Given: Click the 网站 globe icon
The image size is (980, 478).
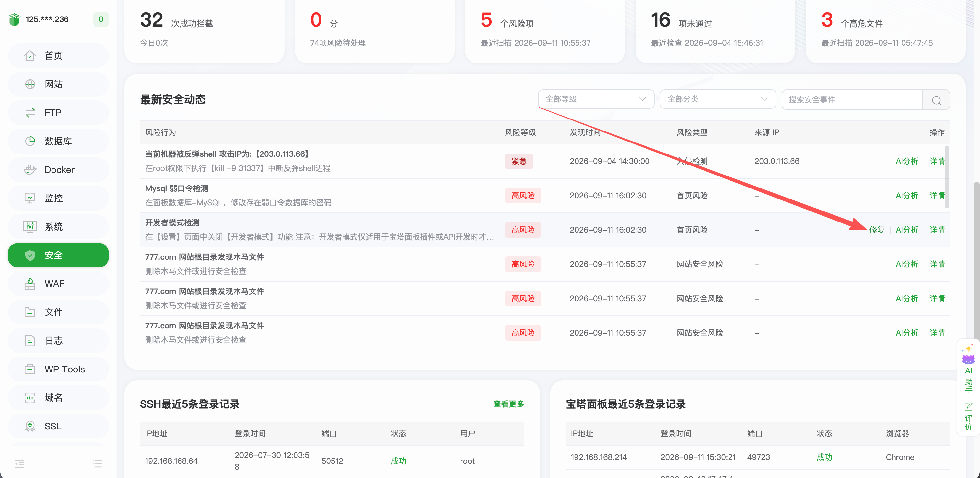Looking at the screenshot, I should point(30,84).
